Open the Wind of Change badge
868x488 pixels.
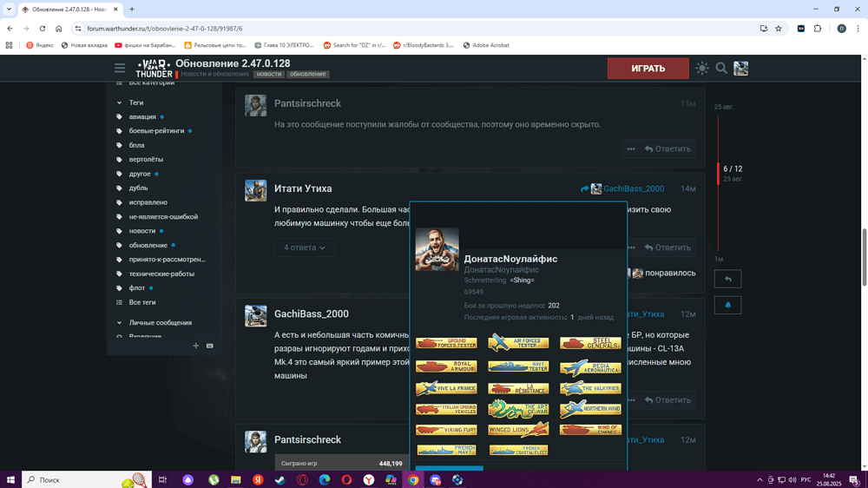point(590,429)
